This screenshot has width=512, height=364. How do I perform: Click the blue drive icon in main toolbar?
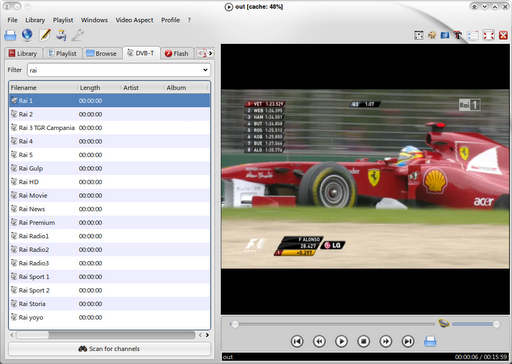click(10, 35)
